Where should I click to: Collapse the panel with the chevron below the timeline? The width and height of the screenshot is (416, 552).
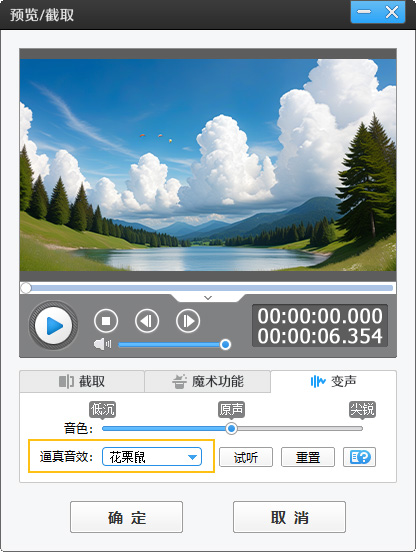(208, 298)
